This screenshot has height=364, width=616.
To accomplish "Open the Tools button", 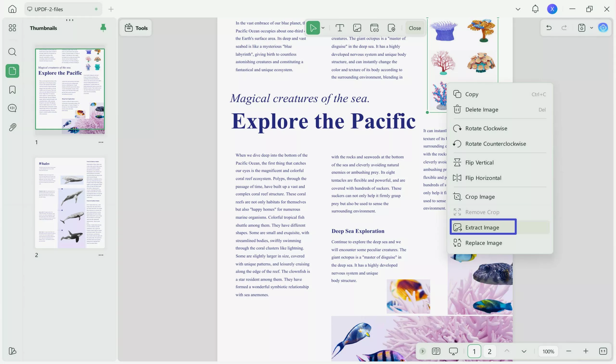I will (x=136, y=28).
